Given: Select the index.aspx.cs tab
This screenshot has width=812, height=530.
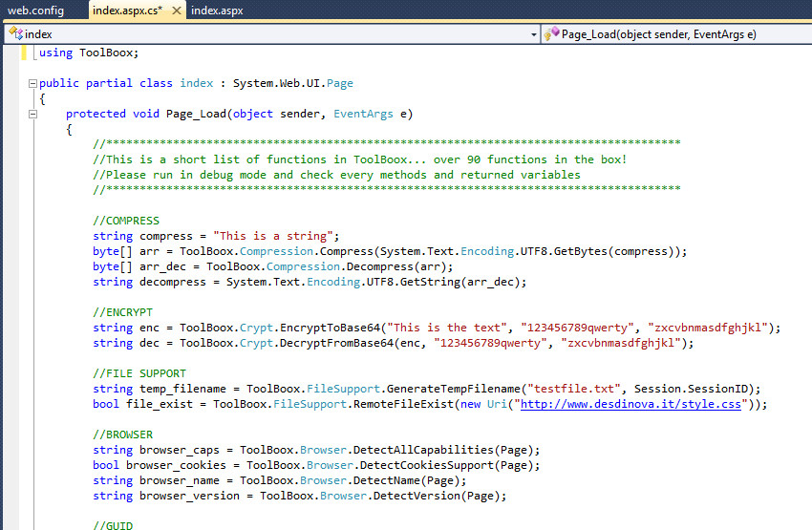Looking at the screenshot, I should click(127, 11).
